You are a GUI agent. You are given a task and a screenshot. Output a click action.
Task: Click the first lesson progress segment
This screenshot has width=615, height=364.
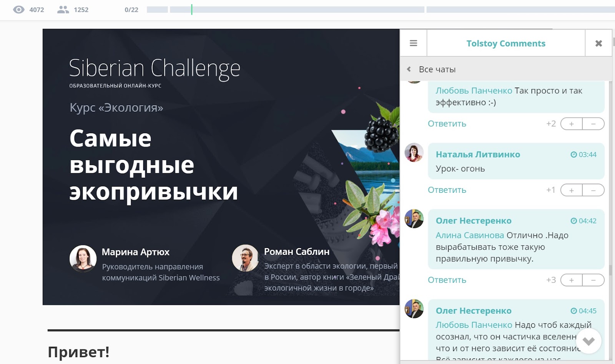click(157, 10)
